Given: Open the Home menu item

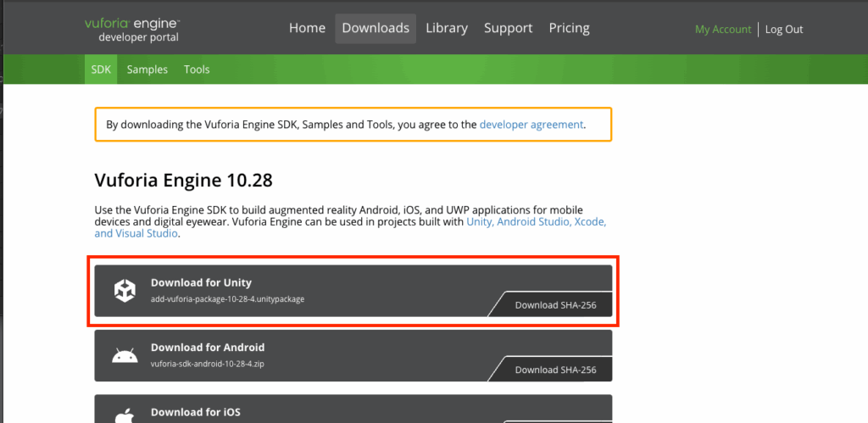Looking at the screenshot, I should point(307,28).
